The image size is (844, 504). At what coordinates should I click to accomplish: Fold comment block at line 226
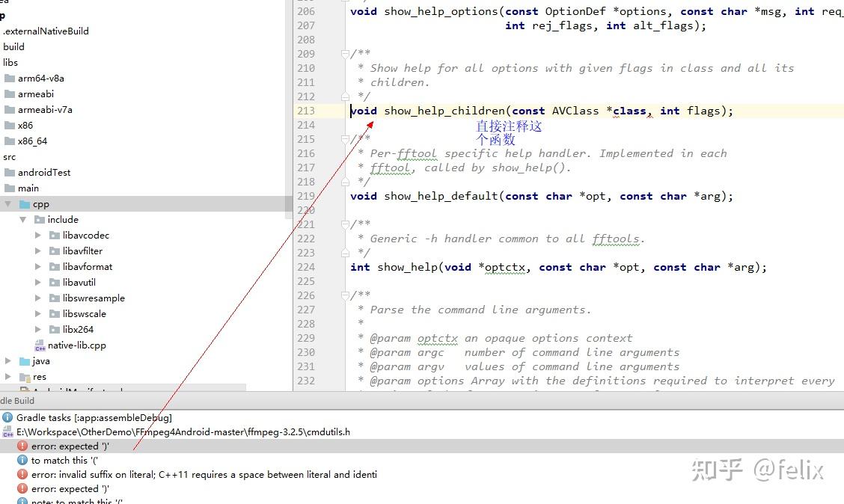pyautogui.click(x=345, y=295)
